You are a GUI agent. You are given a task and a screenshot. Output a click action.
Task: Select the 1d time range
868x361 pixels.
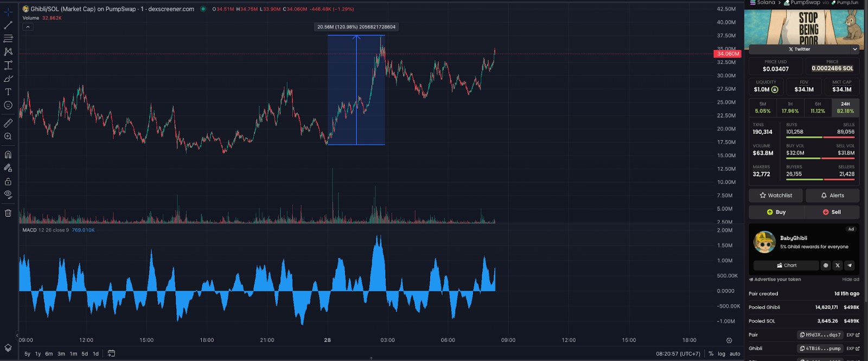(95, 354)
